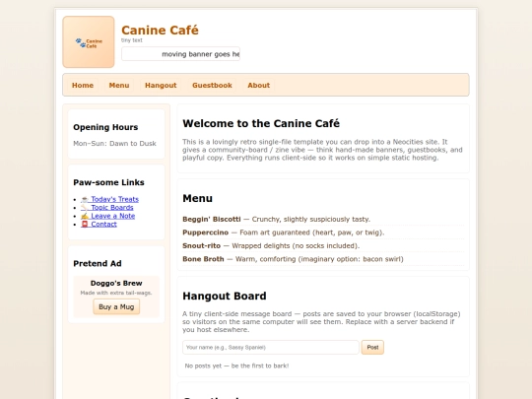This screenshot has height=399, width=532.
Task: Click Made with extra tail-wags caption
Action: coord(116,293)
